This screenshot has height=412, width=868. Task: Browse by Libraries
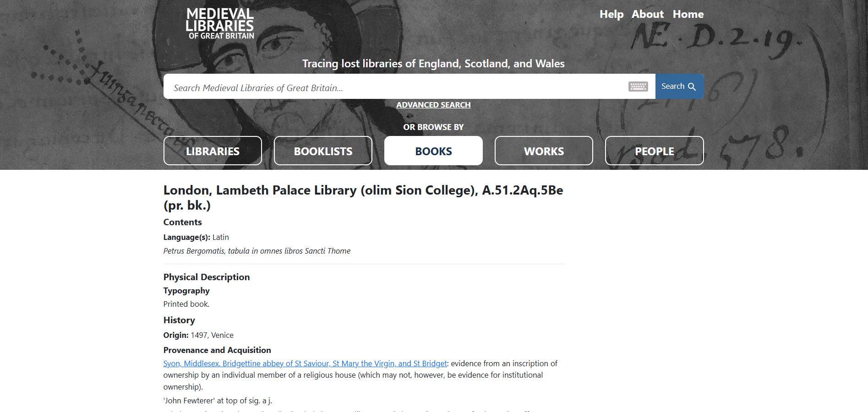(213, 151)
